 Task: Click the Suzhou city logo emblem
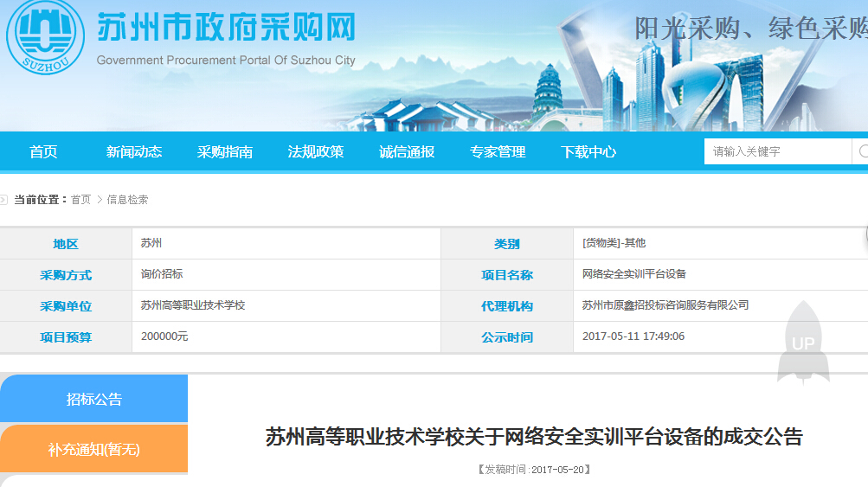coord(45,36)
